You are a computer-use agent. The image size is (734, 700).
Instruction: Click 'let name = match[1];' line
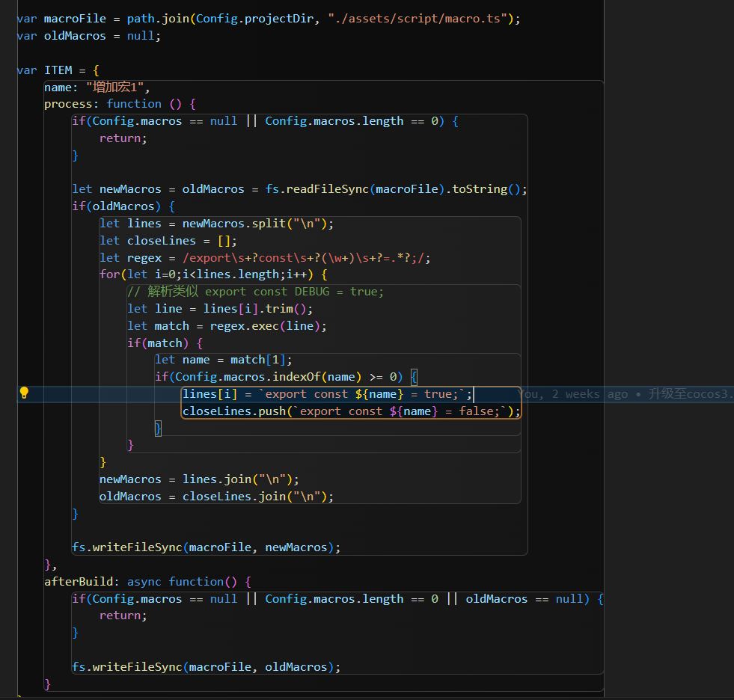pos(223,360)
